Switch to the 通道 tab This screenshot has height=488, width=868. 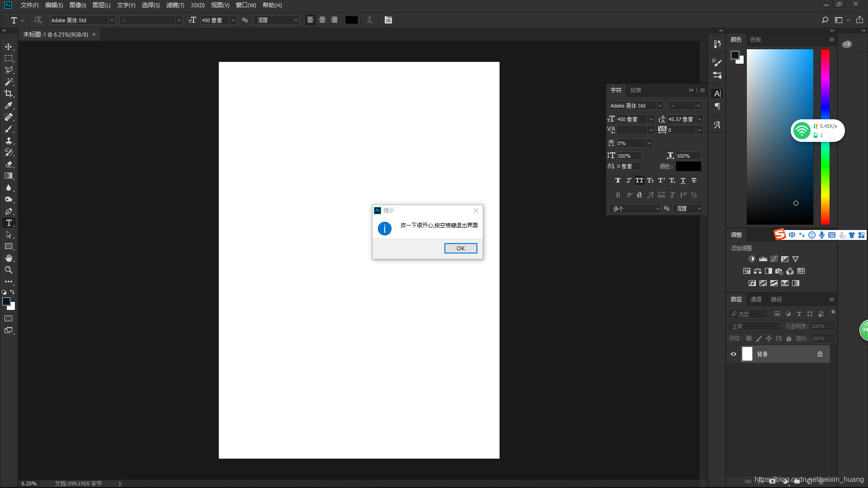tap(756, 299)
